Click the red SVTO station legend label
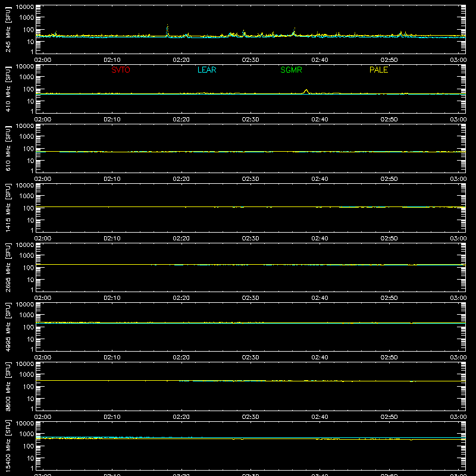 pos(121,70)
